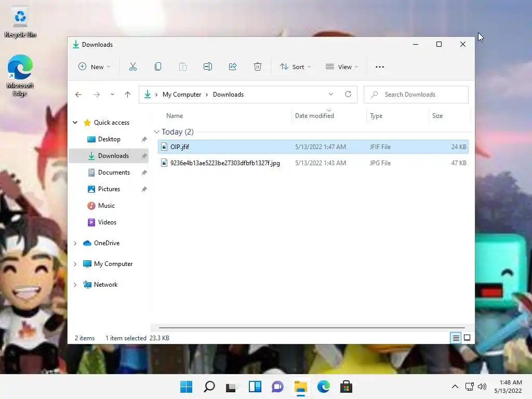Select Pictures in navigation pane
This screenshot has width=532, height=399.
pos(109,189)
